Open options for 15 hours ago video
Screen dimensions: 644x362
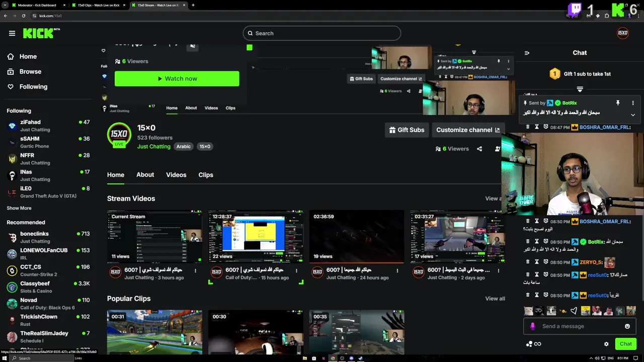click(x=296, y=270)
